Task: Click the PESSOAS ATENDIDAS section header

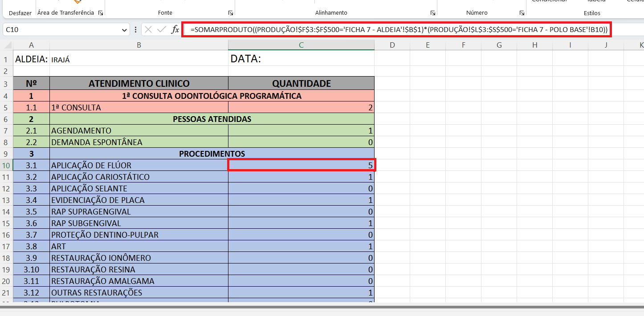Action: tap(212, 119)
